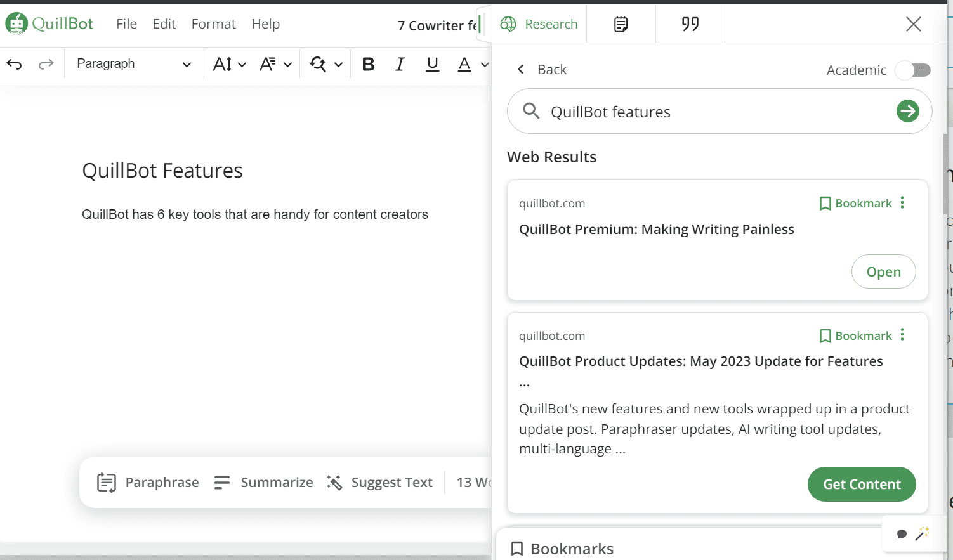Expand the Bookmarks section
Image resolution: width=953 pixels, height=560 pixels.
coord(562,549)
